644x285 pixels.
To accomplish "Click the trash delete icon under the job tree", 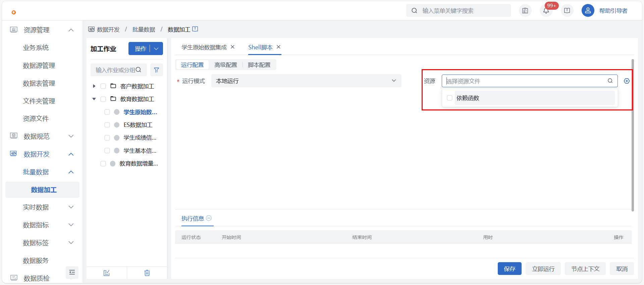I will (147, 273).
